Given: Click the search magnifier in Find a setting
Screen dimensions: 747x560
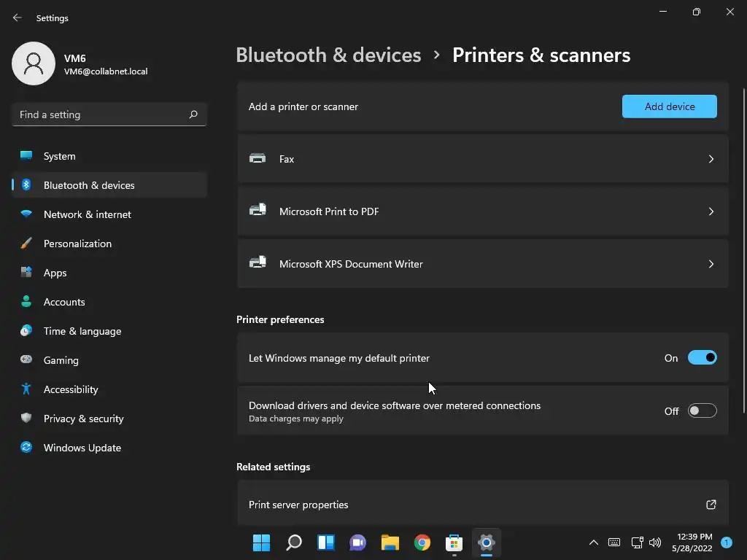Looking at the screenshot, I should (x=193, y=114).
